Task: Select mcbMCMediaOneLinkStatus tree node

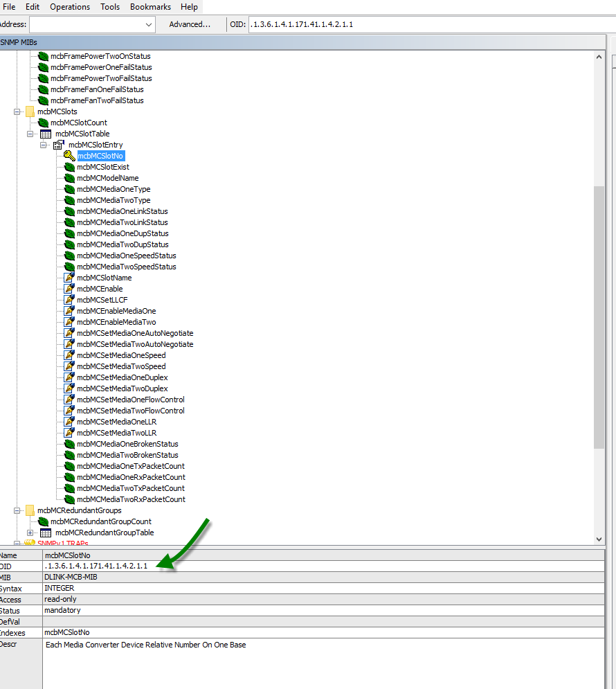Action: click(122, 211)
